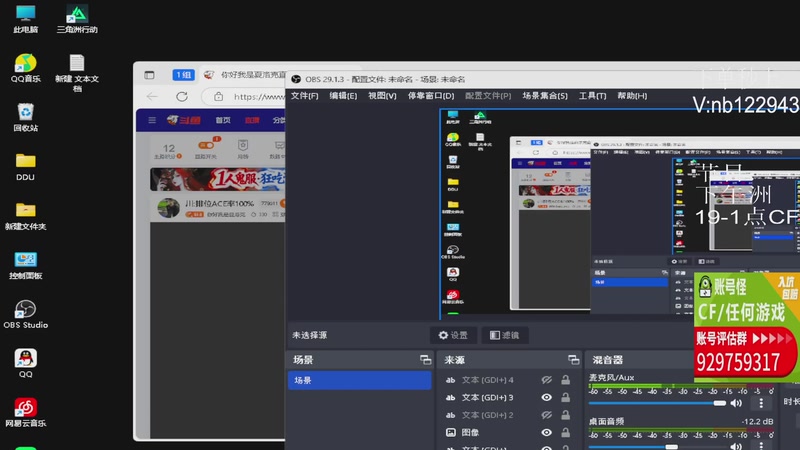Open the 文件(F) menu
Screen dimensions: 800x450
tap(305, 96)
